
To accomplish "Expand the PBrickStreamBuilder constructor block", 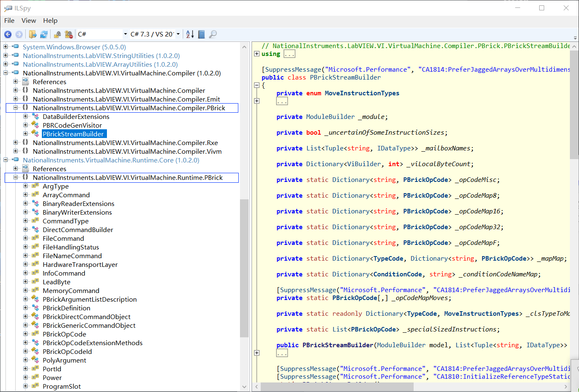I will pyautogui.click(x=257, y=353).
